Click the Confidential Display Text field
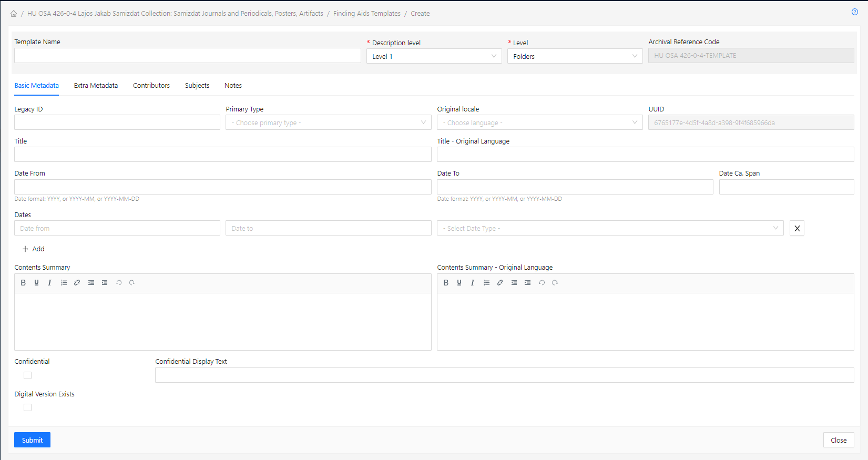The image size is (868, 460). pos(505,375)
